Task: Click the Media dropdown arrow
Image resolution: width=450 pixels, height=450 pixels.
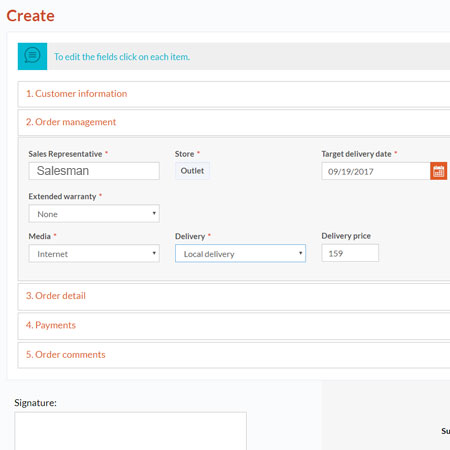Action: [154, 253]
